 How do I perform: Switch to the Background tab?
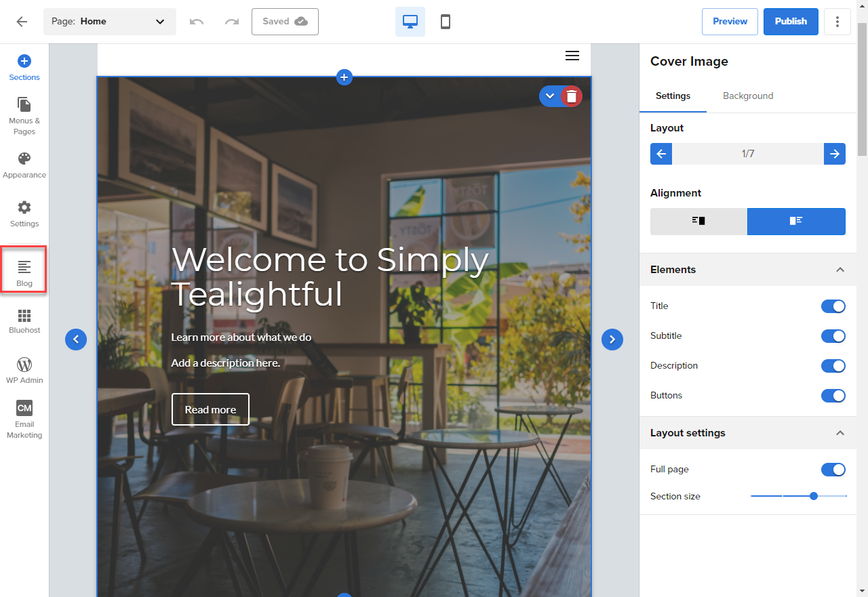point(748,96)
